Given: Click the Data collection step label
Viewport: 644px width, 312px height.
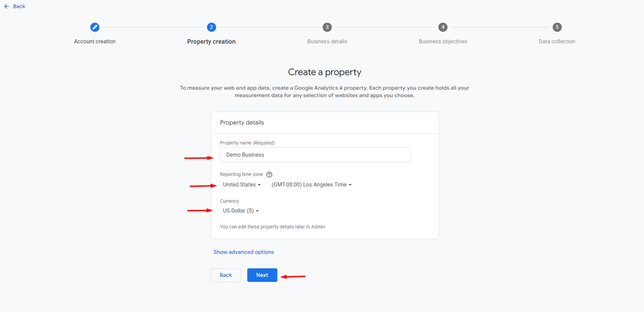Looking at the screenshot, I should [x=557, y=41].
